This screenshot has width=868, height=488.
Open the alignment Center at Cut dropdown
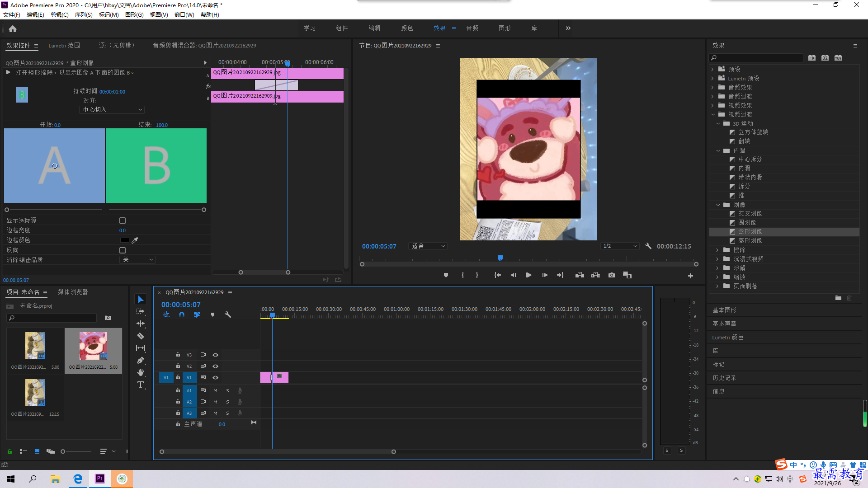pyautogui.click(x=112, y=110)
